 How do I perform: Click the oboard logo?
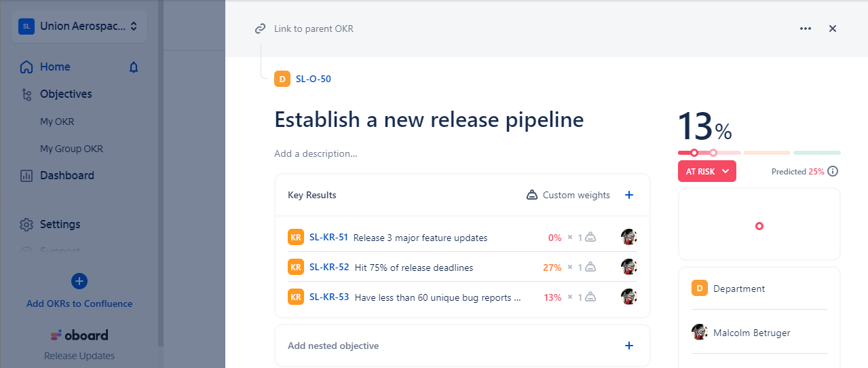click(x=79, y=335)
